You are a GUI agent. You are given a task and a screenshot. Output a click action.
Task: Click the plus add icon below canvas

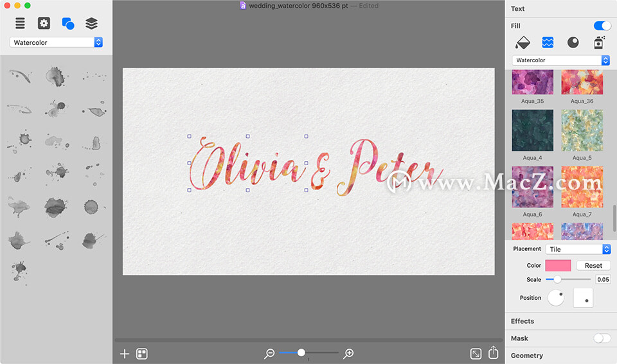click(x=124, y=354)
